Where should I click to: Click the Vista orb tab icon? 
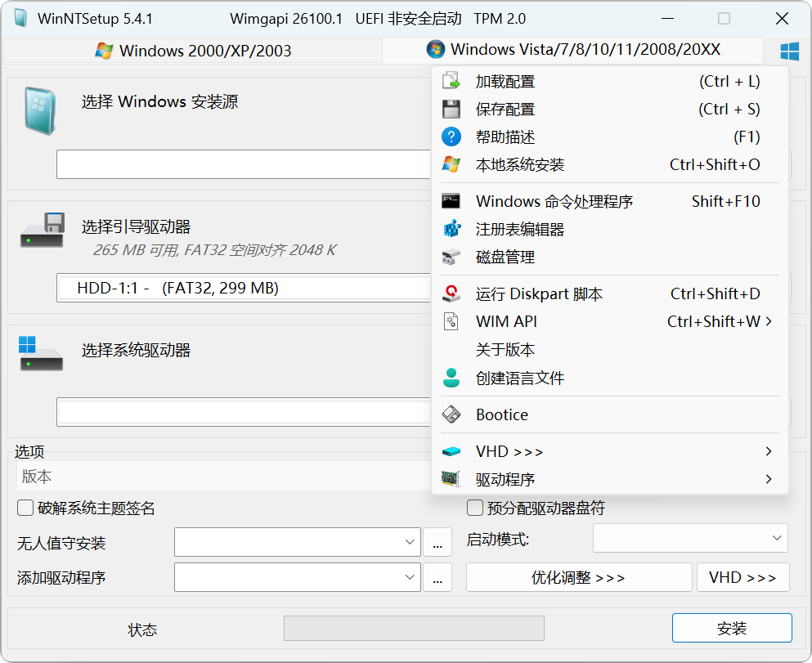pos(436,50)
